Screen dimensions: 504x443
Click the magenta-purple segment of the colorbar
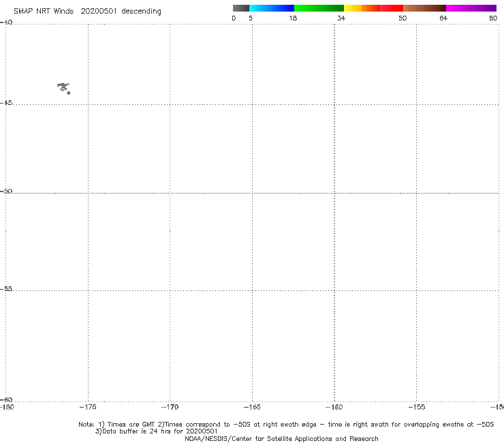[471, 8]
